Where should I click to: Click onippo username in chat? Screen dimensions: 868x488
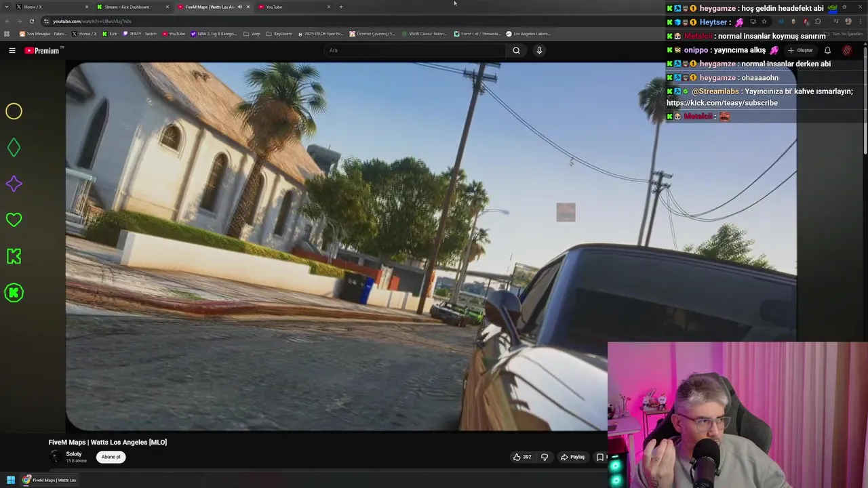pyautogui.click(x=696, y=50)
